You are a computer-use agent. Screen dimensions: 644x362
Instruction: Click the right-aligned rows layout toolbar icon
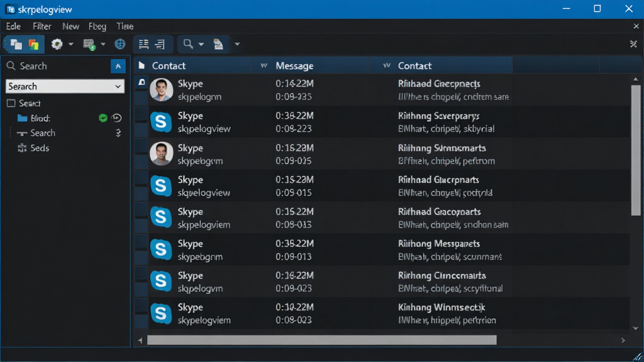(x=160, y=44)
